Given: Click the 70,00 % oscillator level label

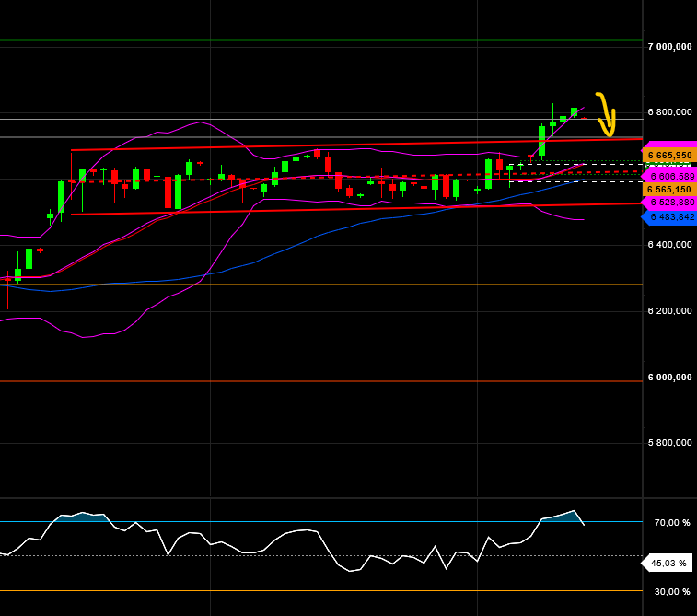Looking at the screenshot, I should (672, 523).
